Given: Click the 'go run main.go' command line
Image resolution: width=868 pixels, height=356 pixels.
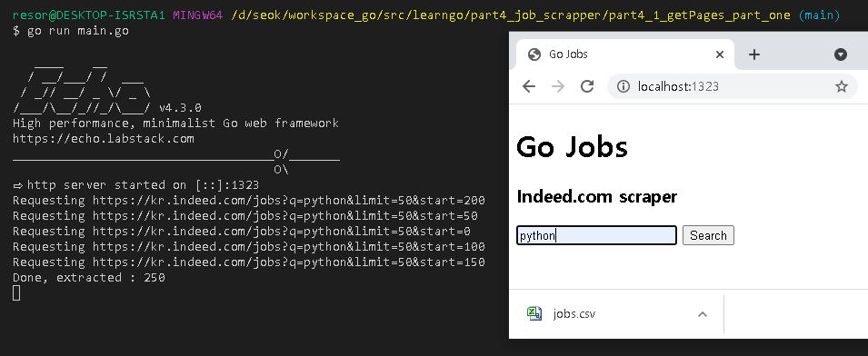Looking at the screenshot, I should 78,30.
